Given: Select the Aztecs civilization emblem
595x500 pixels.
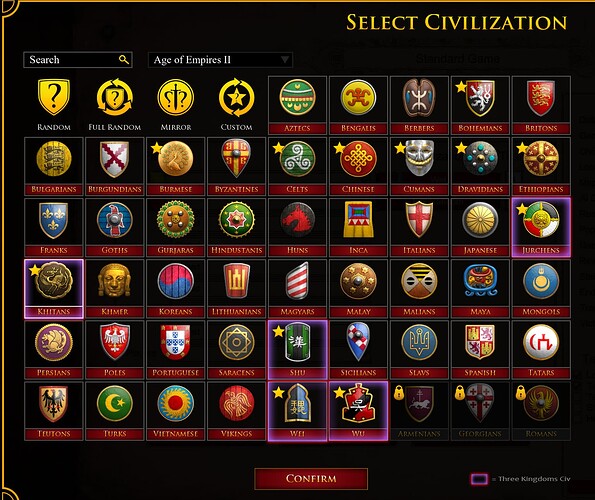Looking at the screenshot, I should click(x=297, y=98).
